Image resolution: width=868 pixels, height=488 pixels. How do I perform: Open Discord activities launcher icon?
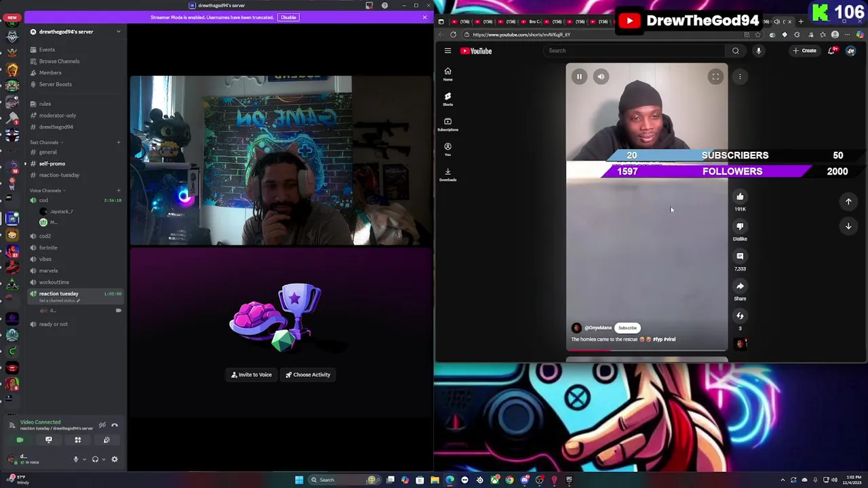[78, 440]
